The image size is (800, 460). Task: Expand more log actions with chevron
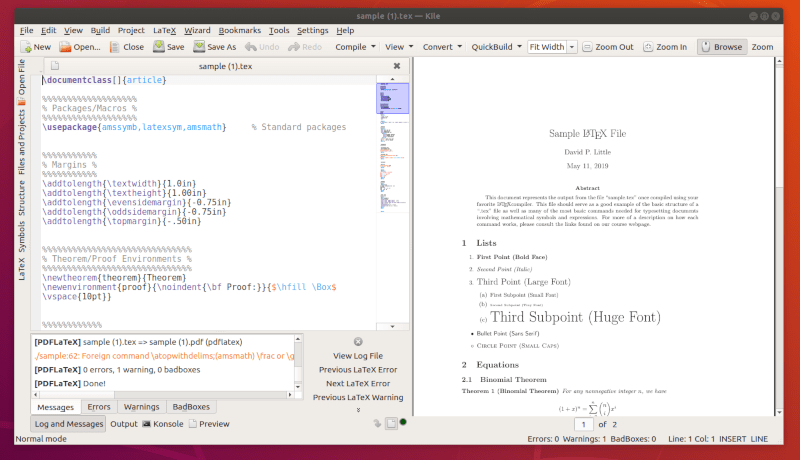click(x=358, y=410)
